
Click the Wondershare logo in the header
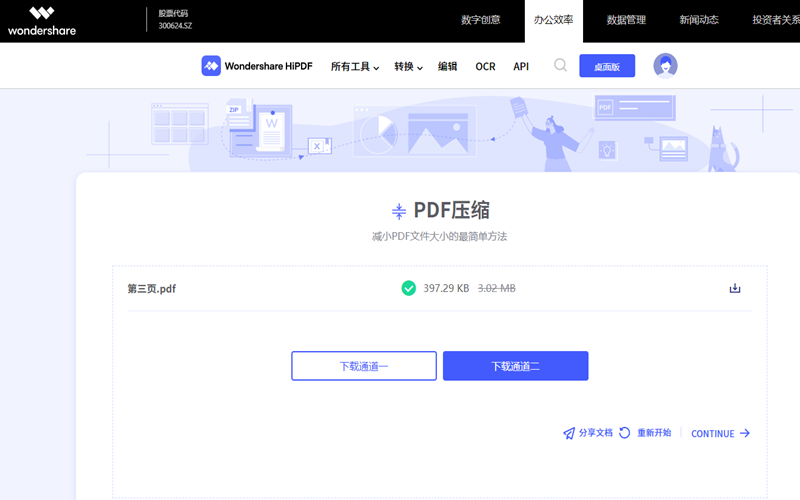[x=41, y=20]
